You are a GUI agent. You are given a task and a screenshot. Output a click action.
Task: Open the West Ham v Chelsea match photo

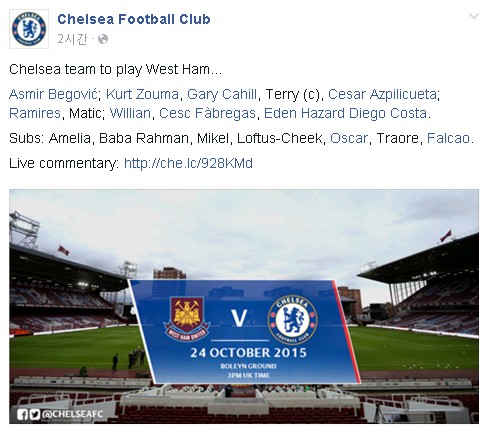tap(244, 307)
